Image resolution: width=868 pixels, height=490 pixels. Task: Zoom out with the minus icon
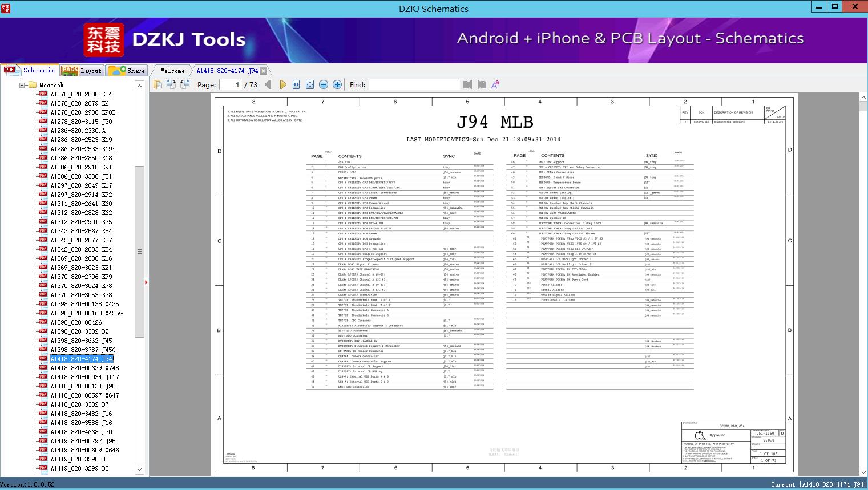[x=324, y=84]
